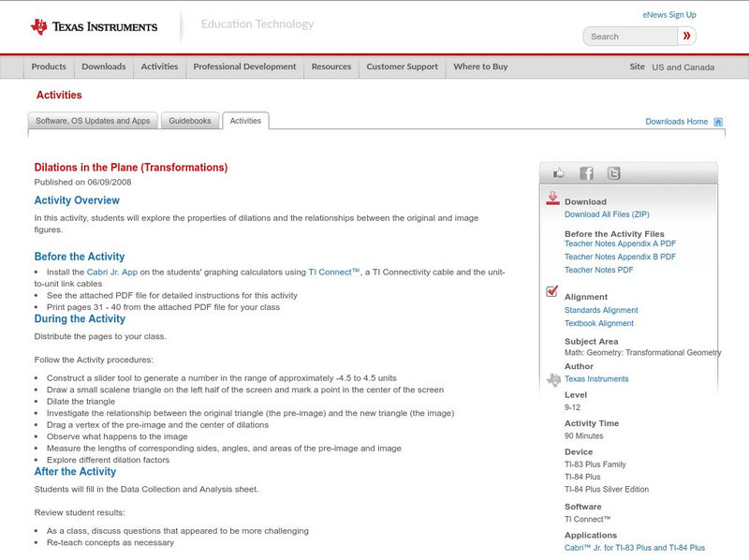This screenshot has width=749, height=560.
Task: Open the eNews Sign Up link
Action: (669, 15)
